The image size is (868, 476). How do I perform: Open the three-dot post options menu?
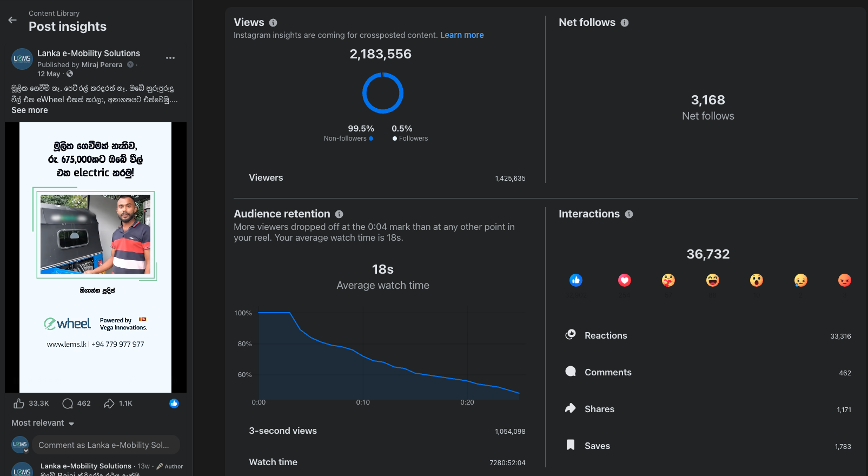click(170, 58)
